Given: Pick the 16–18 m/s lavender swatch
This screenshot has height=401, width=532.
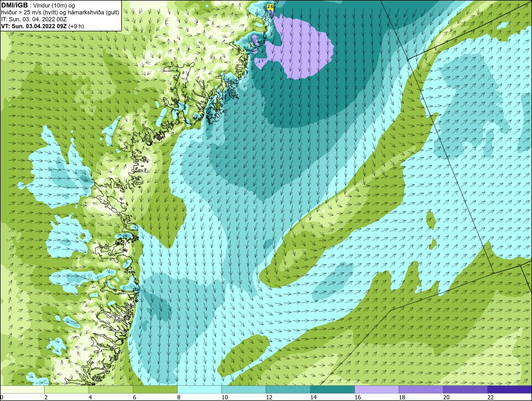Looking at the screenshot, I should pyautogui.click(x=377, y=389).
